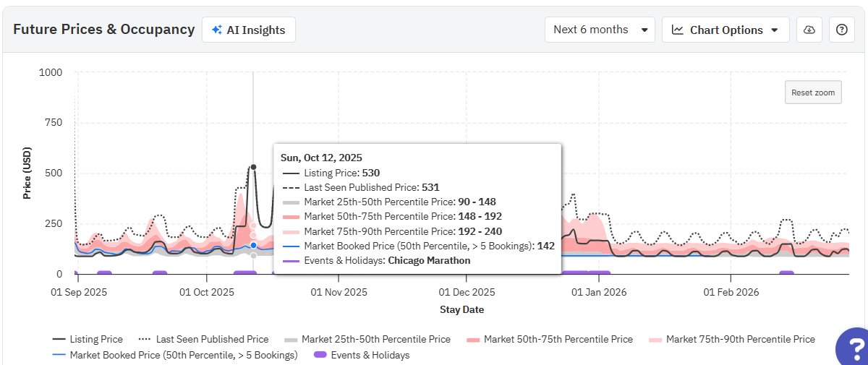This screenshot has height=365, width=868.
Task: Click the Chicago Marathon purple event marker
Action: [244, 273]
